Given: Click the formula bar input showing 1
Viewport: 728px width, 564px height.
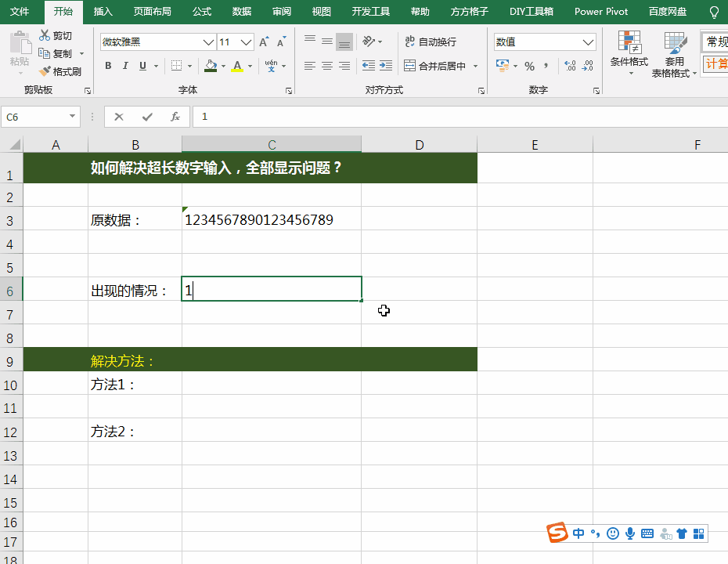Looking at the screenshot, I should 460,117.
